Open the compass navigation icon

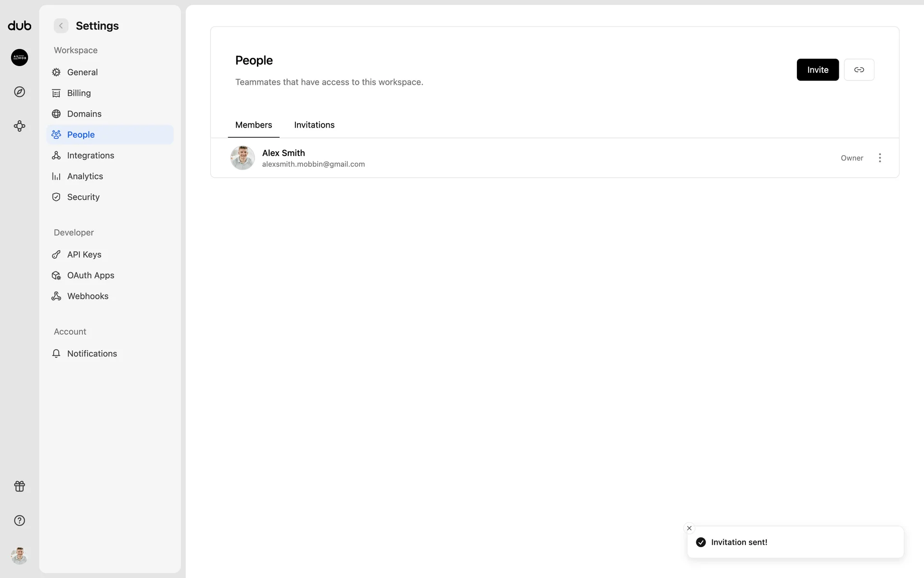(19, 92)
